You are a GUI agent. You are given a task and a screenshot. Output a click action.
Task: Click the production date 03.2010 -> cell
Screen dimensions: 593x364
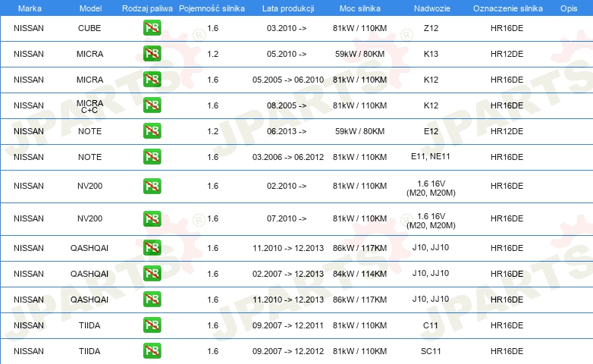[287, 28]
